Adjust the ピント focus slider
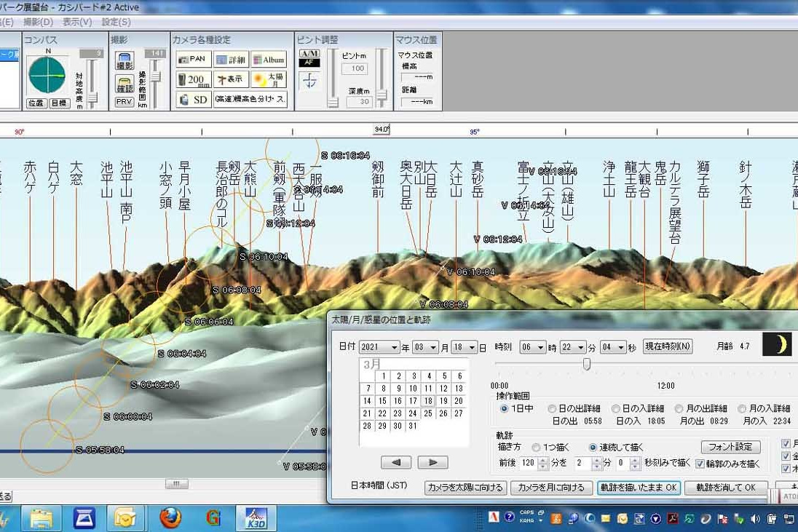The width and height of the screenshot is (798, 532). [x=332, y=103]
